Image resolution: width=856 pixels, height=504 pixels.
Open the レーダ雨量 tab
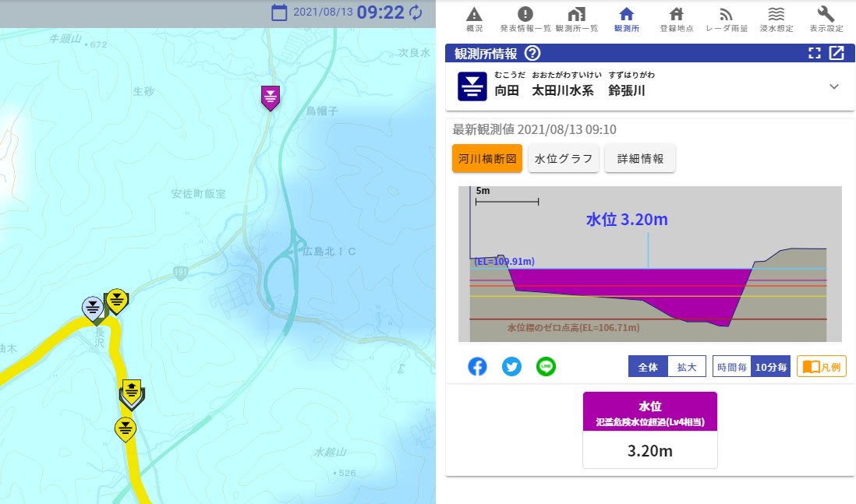click(727, 19)
